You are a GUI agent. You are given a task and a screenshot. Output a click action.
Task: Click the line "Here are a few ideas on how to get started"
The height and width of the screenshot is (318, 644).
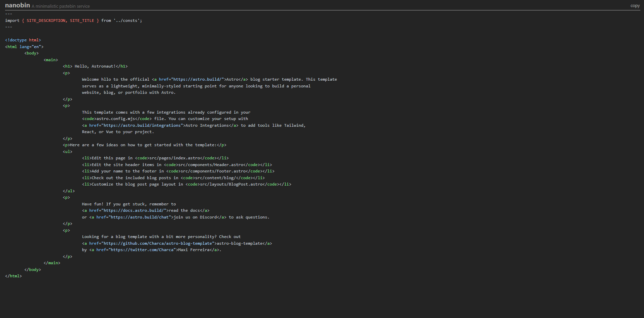click(x=145, y=145)
